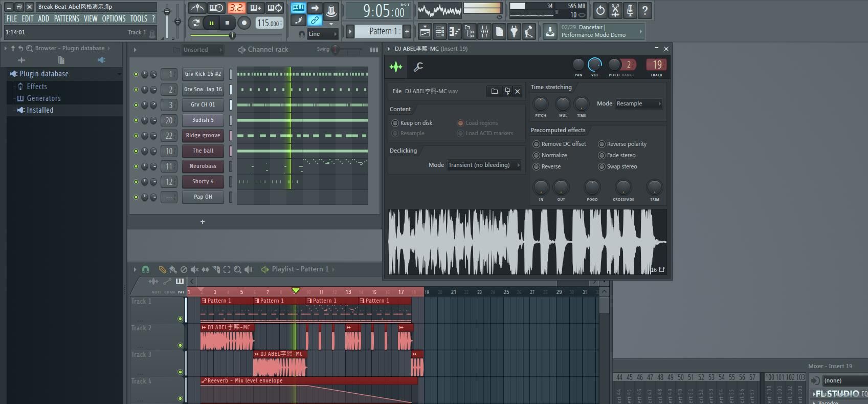The height and width of the screenshot is (404, 868).
Task: Open Time stretching Mode Resample dropdown
Action: point(639,103)
